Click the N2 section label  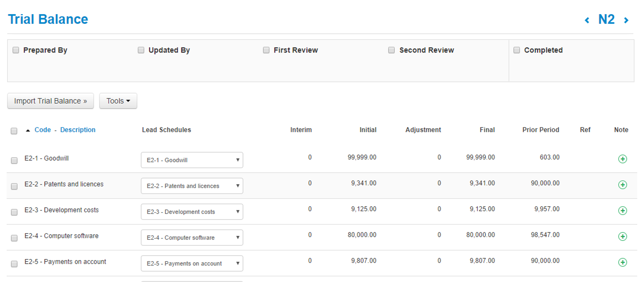(x=606, y=19)
